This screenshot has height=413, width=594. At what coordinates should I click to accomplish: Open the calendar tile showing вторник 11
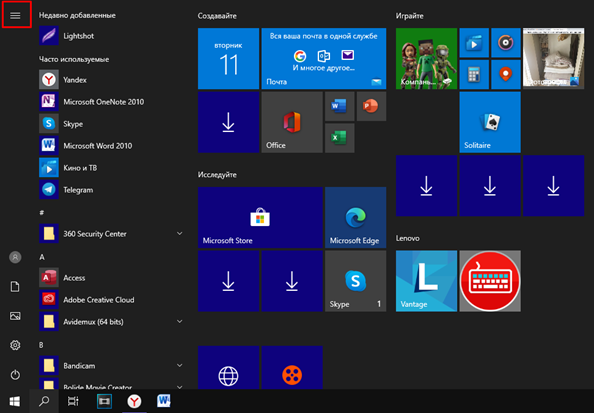point(228,58)
